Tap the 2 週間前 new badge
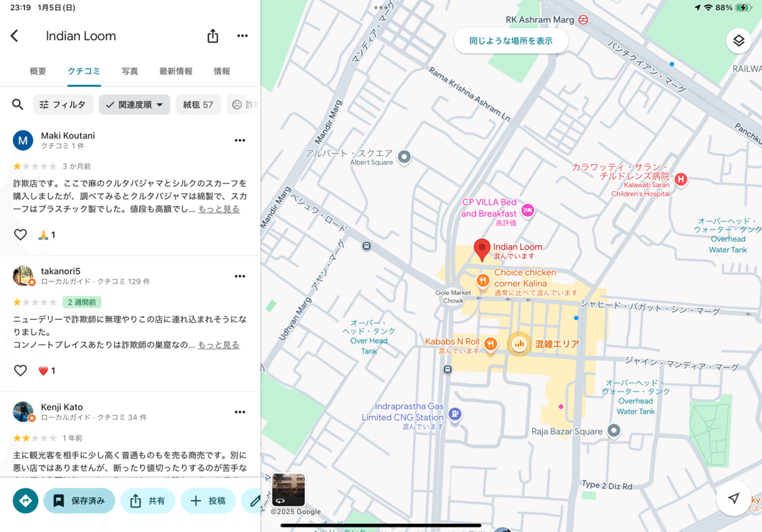The image size is (762, 532). tap(82, 302)
